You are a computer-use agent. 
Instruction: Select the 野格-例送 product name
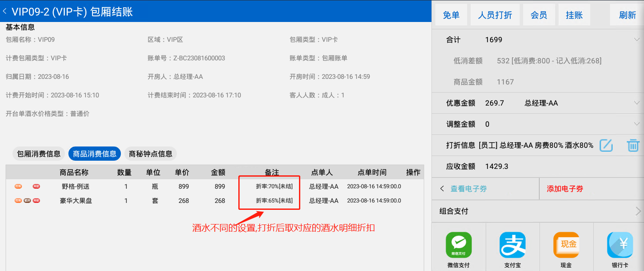(76, 187)
